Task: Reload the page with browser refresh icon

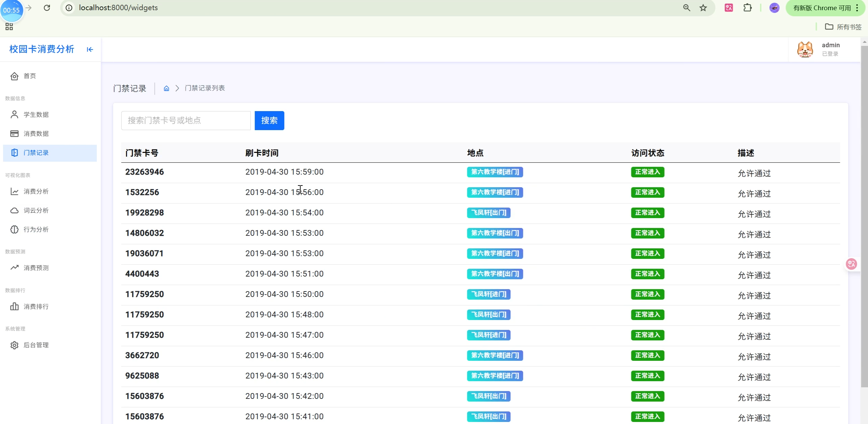Action: tap(47, 7)
